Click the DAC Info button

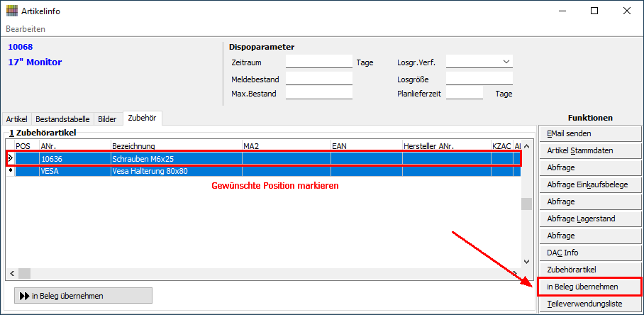589,253
